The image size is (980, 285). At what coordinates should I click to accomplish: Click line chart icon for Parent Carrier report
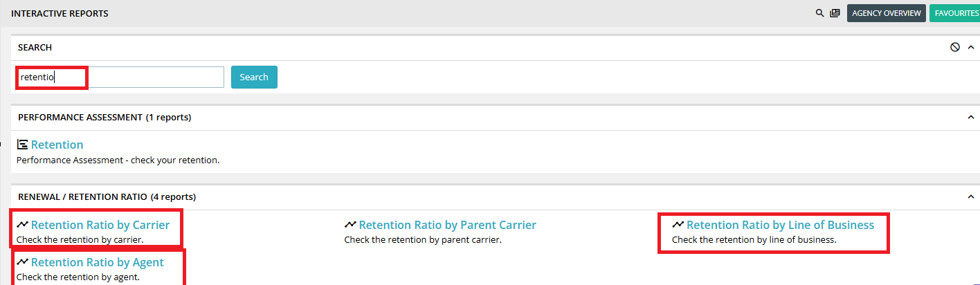[350, 225]
